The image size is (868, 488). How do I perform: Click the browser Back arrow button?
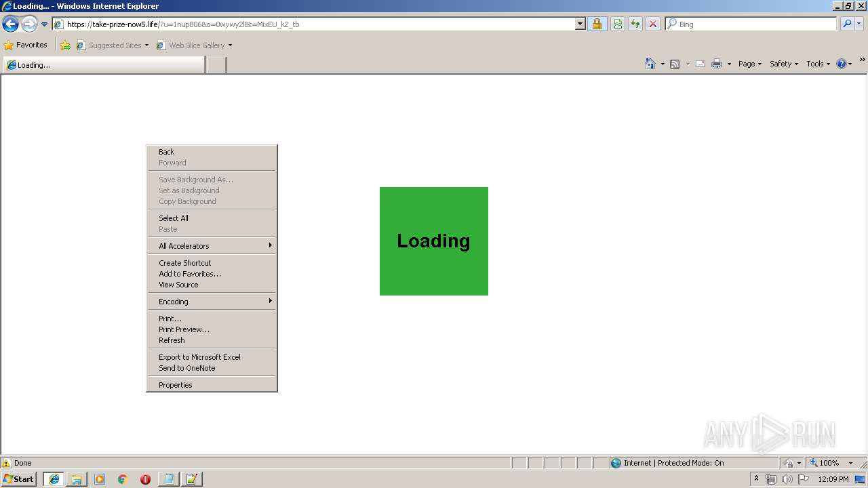tap(10, 24)
